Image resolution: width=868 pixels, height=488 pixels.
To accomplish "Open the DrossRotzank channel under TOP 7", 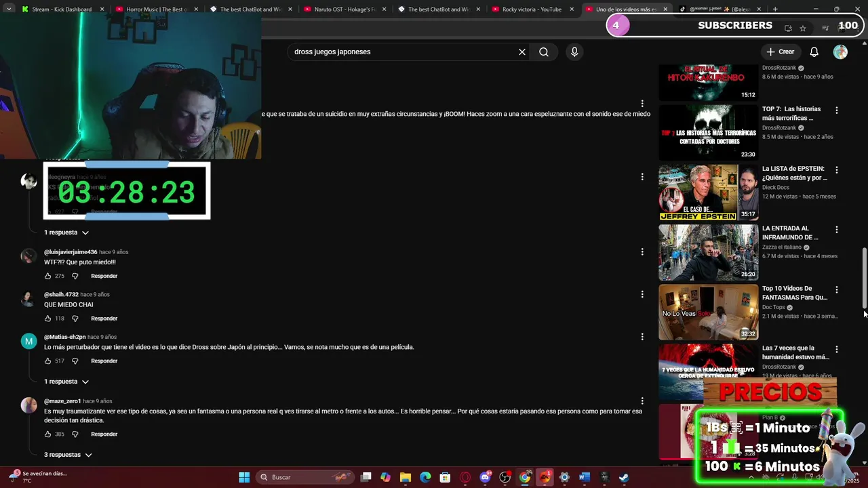I will pos(779,128).
